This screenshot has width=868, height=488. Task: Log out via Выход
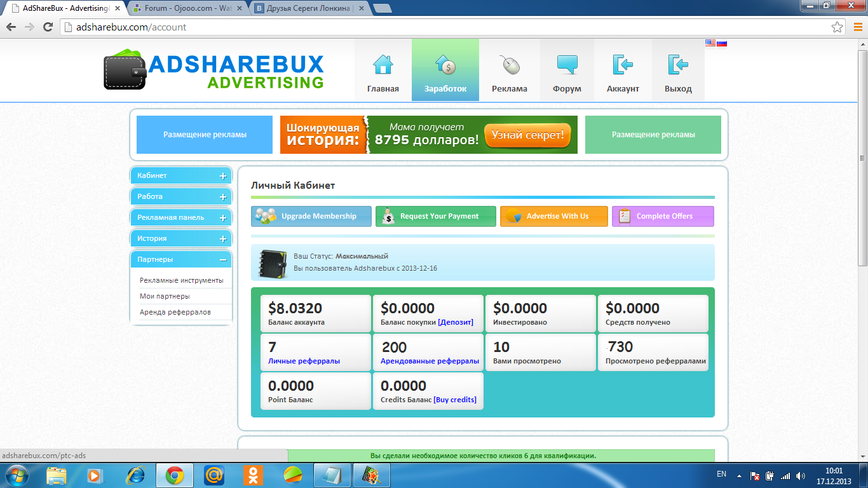coord(678,70)
